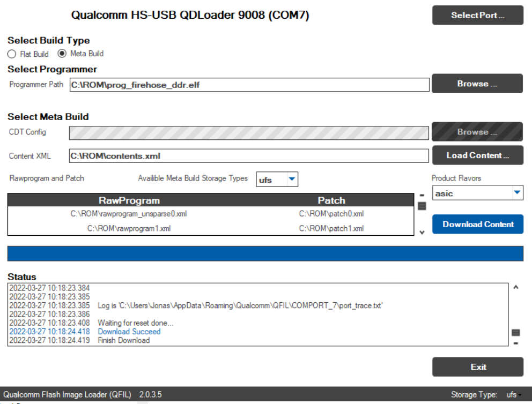Select the Flat Build radio button
The width and height of the screenshot is (532, 404).
12,54
